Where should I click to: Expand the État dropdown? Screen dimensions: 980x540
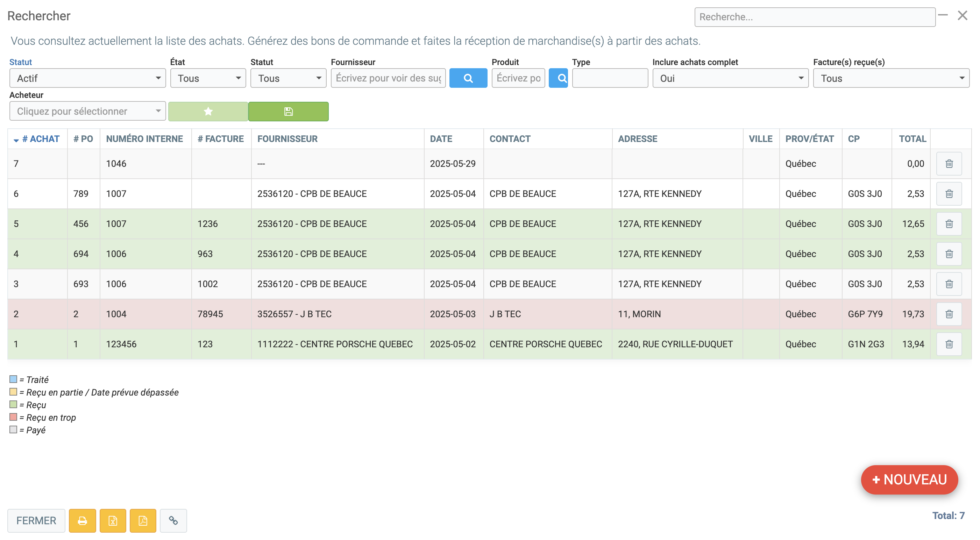(x=208, y=78)
